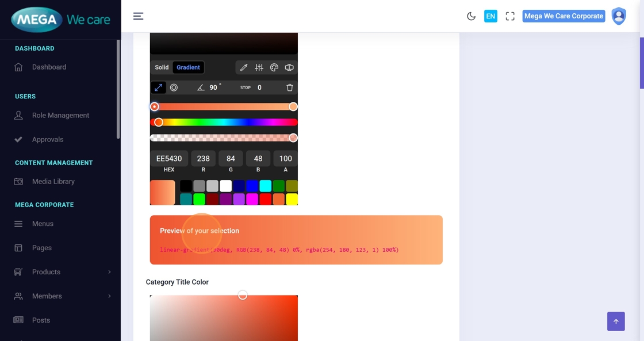This screenshot has width=644, height=341.
Task: Open the advanced sliders settings icon
Action: pyautogui.click(x=259, y=68)
